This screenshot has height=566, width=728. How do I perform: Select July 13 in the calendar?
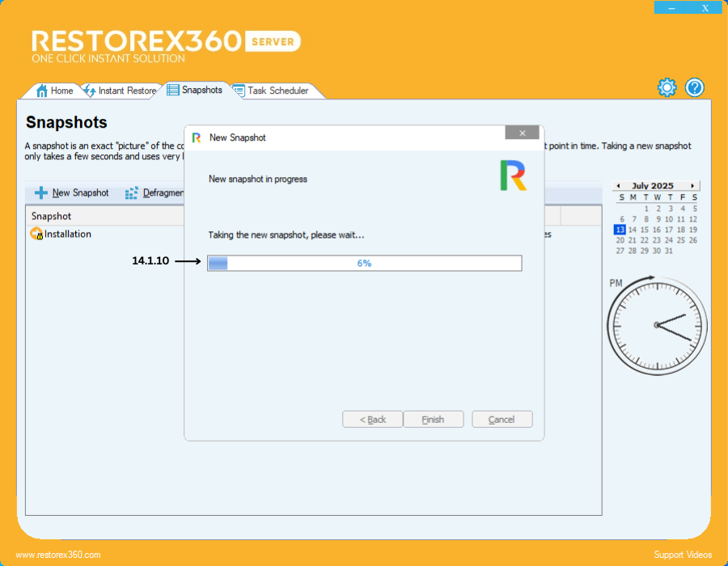[620, 230]
